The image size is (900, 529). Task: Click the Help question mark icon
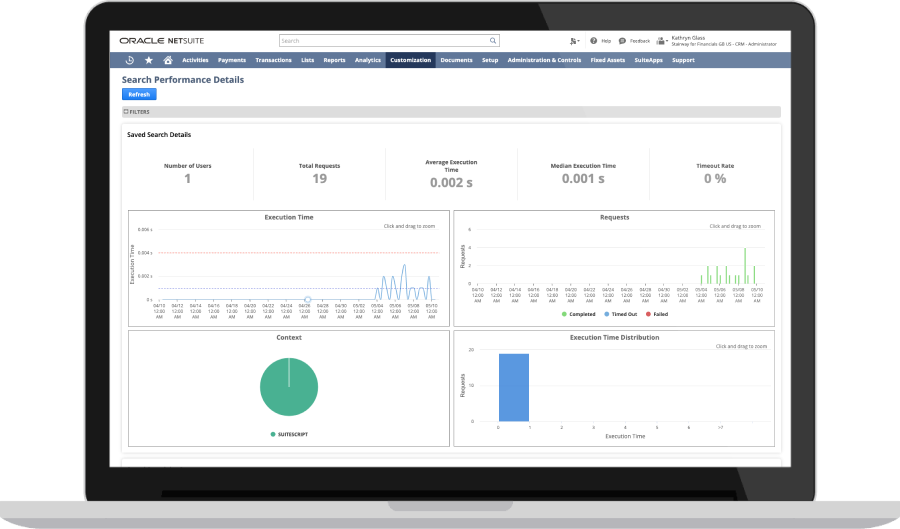click(593, 41)
